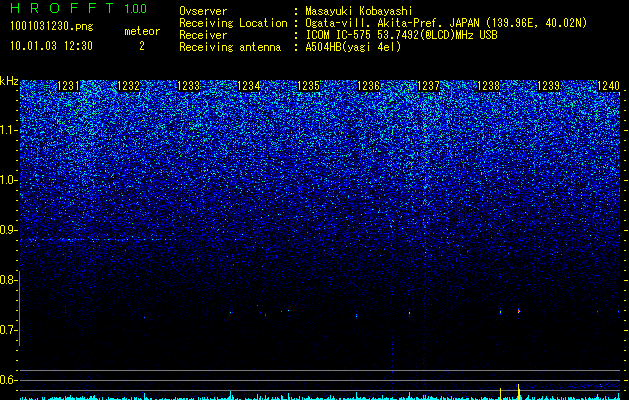Click the 1232 time marker
Screen dimensions: 629x400
click(128, 86)
